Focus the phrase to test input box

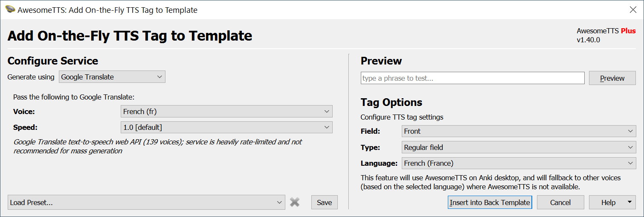click(x=473, y=78)
